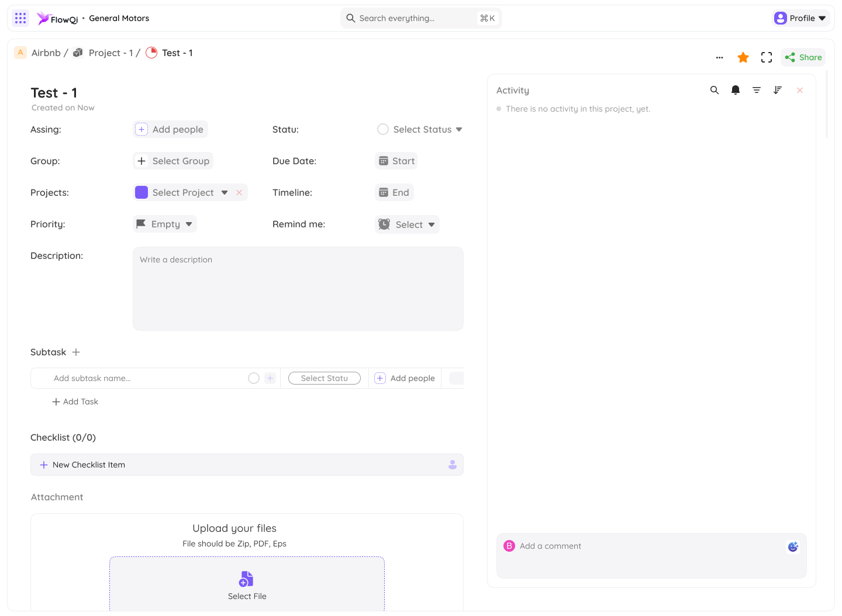Search within the Activity panel
Viewport: 842px width, 616px height.
point(715,90)
